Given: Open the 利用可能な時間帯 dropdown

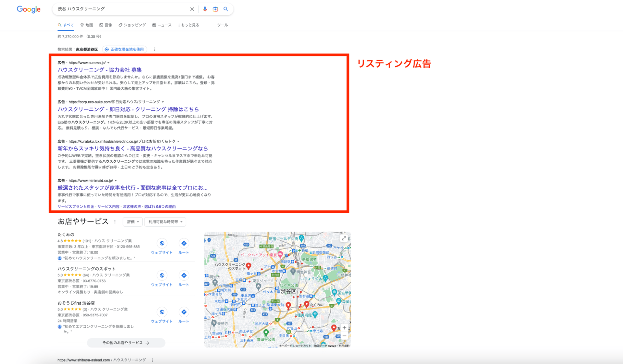Looking at the screenshot, I should click(165, 222).
